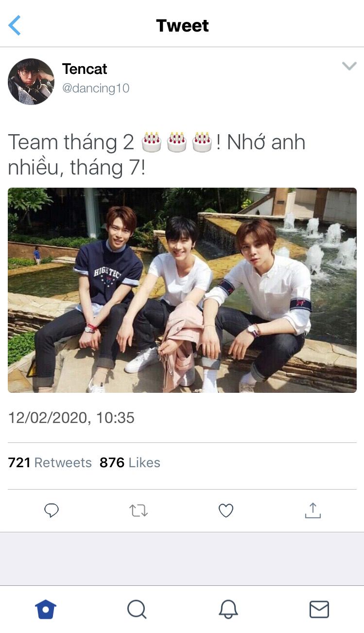Tap the @dancing10 handle
The height and width of the screenshot is (633, 364).
pos(96,88)
